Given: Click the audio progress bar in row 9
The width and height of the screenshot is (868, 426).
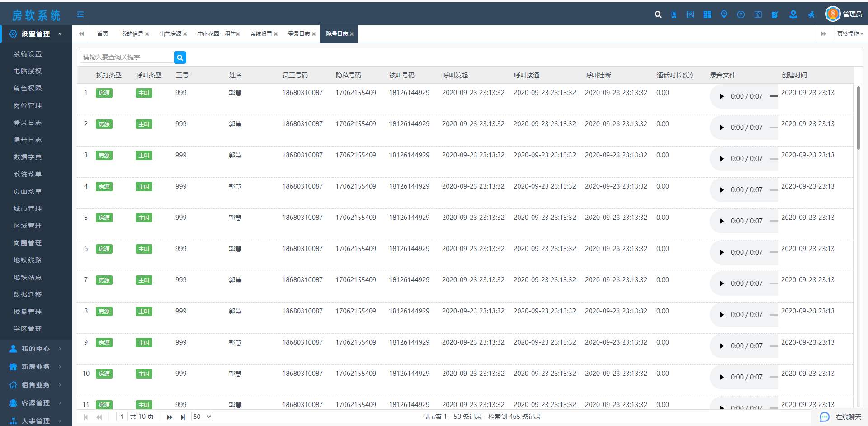Looking at the screenshot, I should pos(774,346).
